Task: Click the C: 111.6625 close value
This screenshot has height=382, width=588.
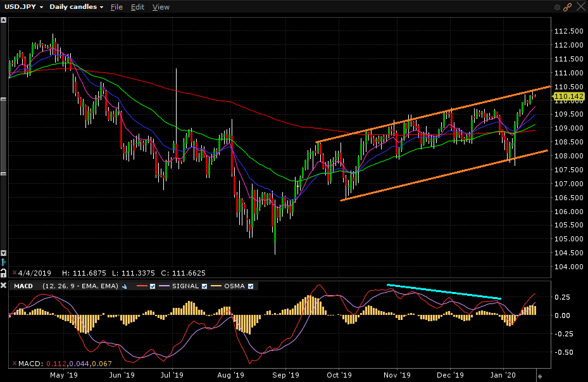Action: [184, 273]
